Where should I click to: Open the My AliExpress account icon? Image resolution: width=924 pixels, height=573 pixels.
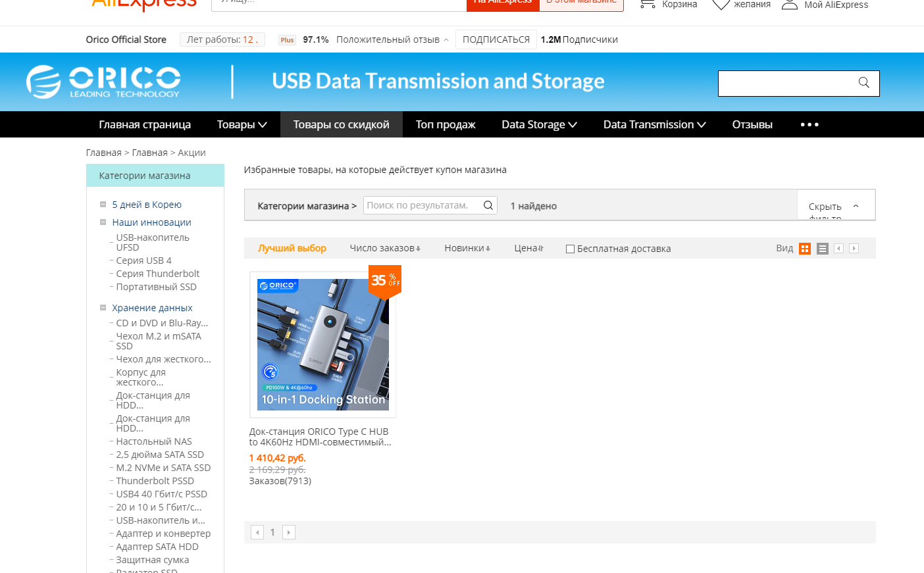[790, 4]
